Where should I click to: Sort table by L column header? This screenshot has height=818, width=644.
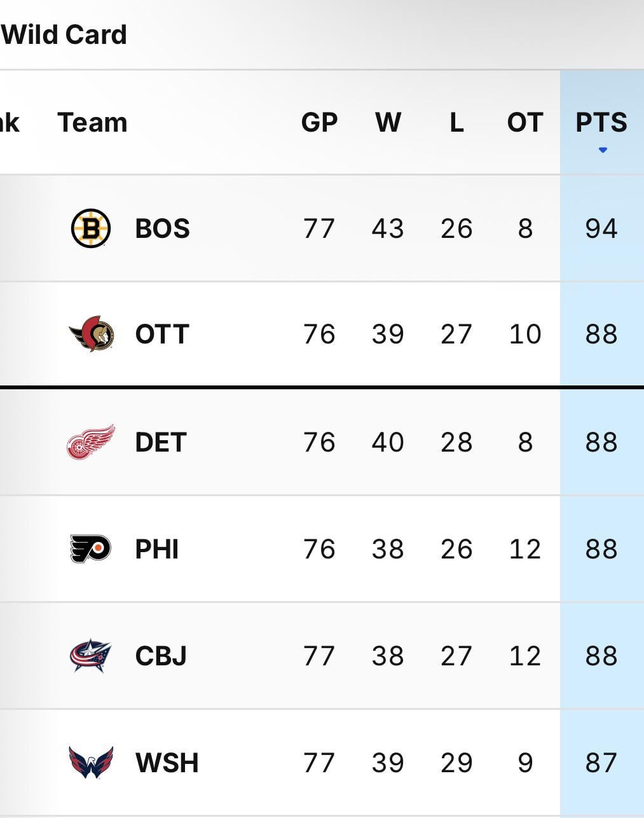point(456,122)
